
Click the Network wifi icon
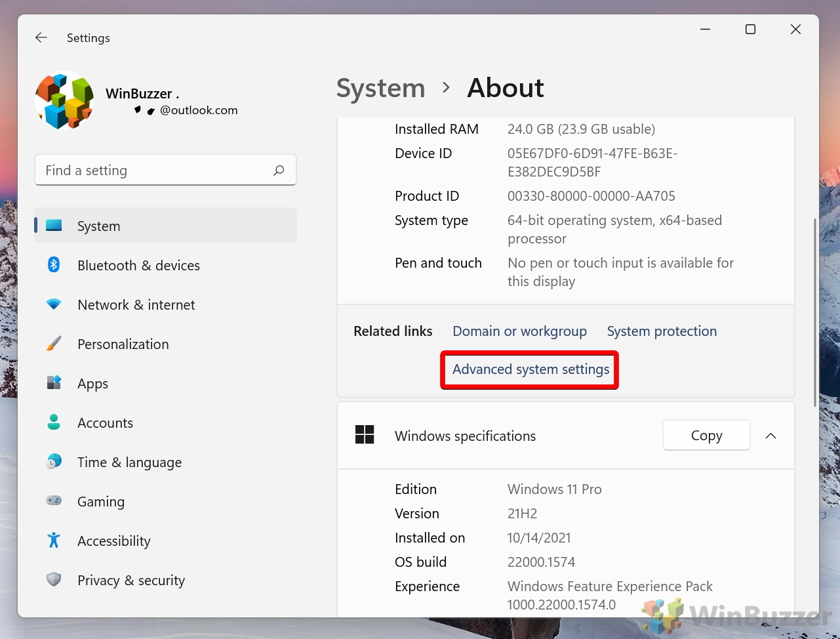tap(54, 304)
